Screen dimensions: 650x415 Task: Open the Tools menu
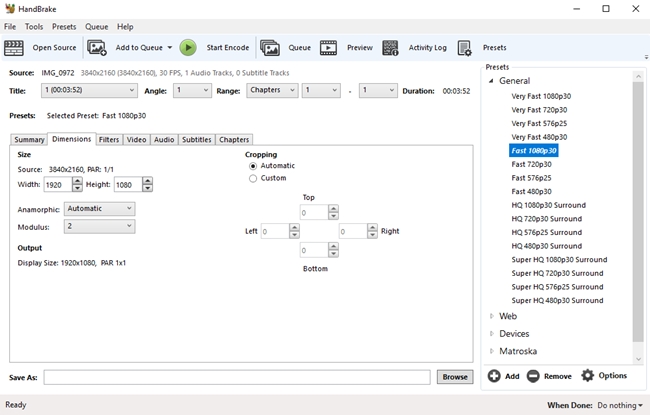(x=34, y=26)
